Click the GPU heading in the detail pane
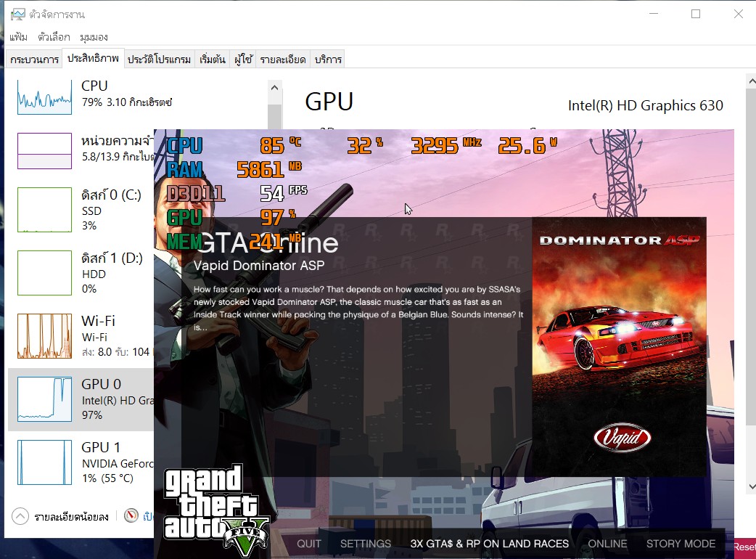756x559 pixels. pos(329,102)
